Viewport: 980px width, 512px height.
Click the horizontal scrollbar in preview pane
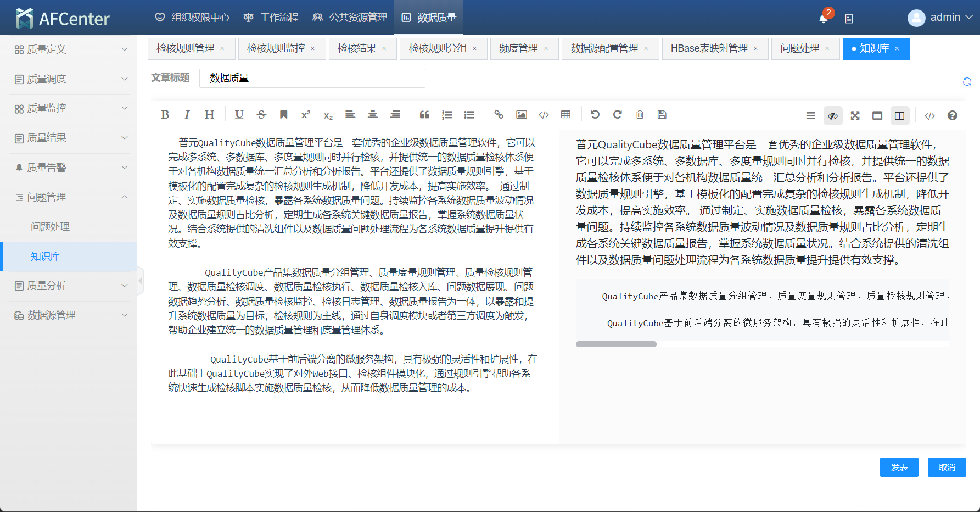[x=616, y=344]
